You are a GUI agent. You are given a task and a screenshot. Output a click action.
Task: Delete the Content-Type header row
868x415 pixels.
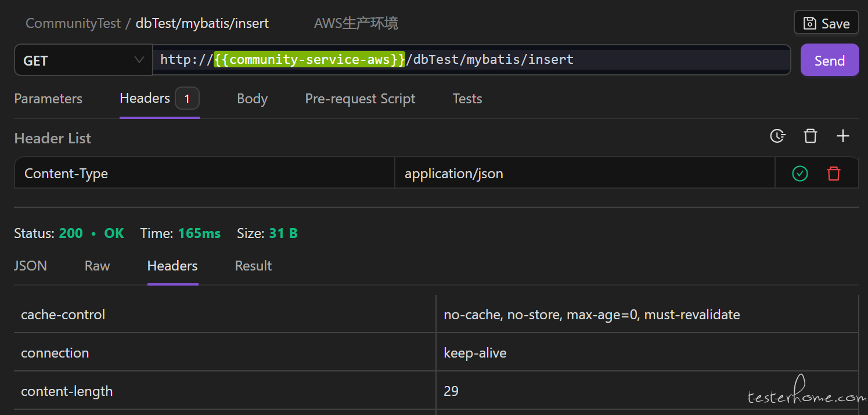[834, 173]
